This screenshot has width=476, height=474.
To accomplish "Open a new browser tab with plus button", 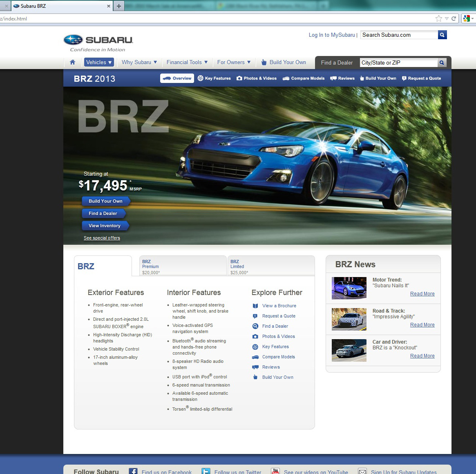I will pos(119,6).
